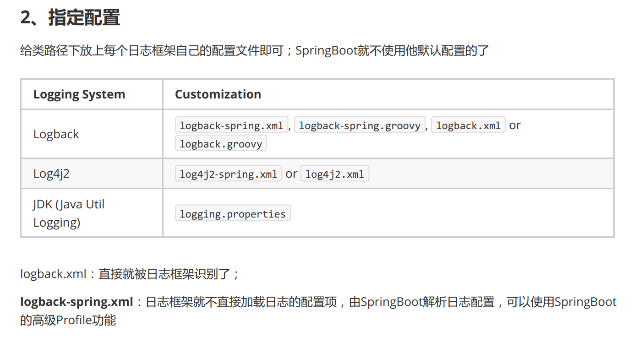Click the Logback row label
Viewport: 644px width, 343px height.
(56, 134)
